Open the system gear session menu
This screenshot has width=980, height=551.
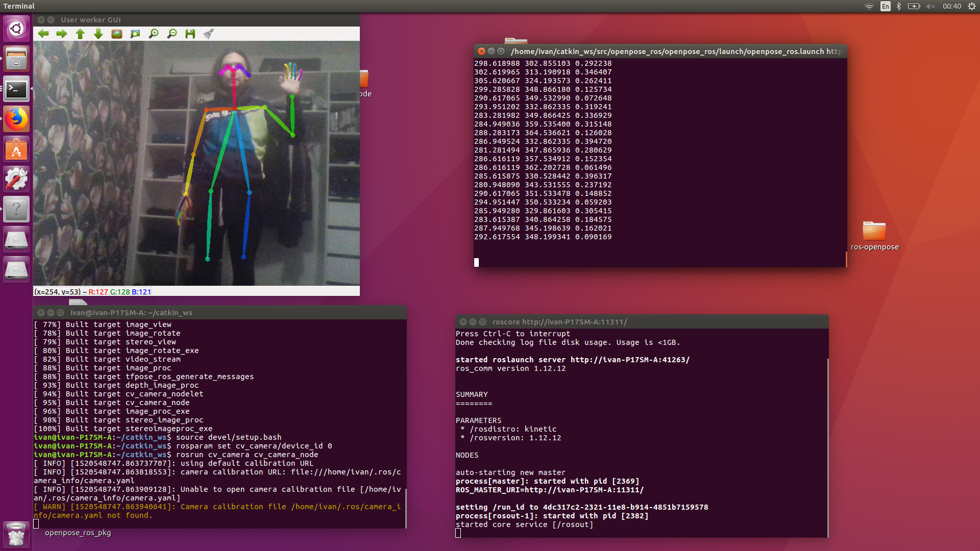972,6
